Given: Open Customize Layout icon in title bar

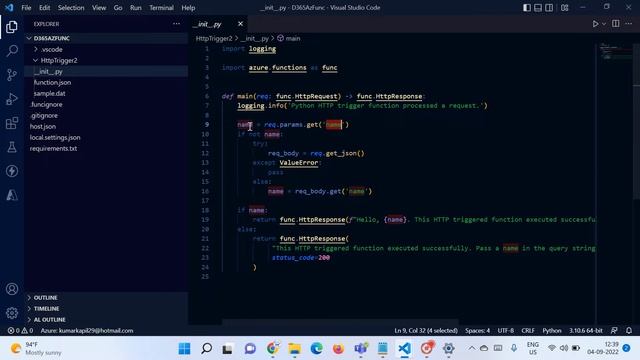Looking at the screenshot, I should point(565,8).
